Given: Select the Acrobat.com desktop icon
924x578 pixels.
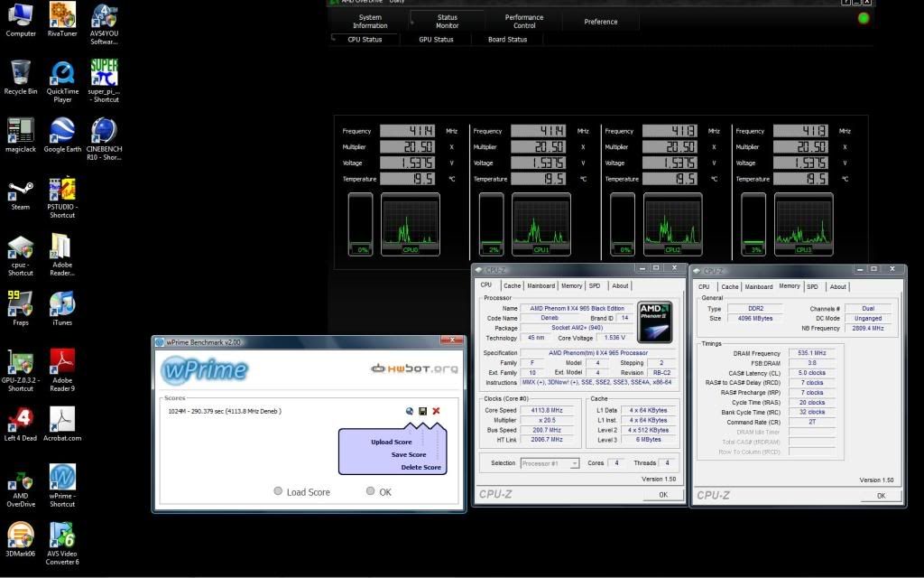Looking at the screenshot, I should click(62, 424).
